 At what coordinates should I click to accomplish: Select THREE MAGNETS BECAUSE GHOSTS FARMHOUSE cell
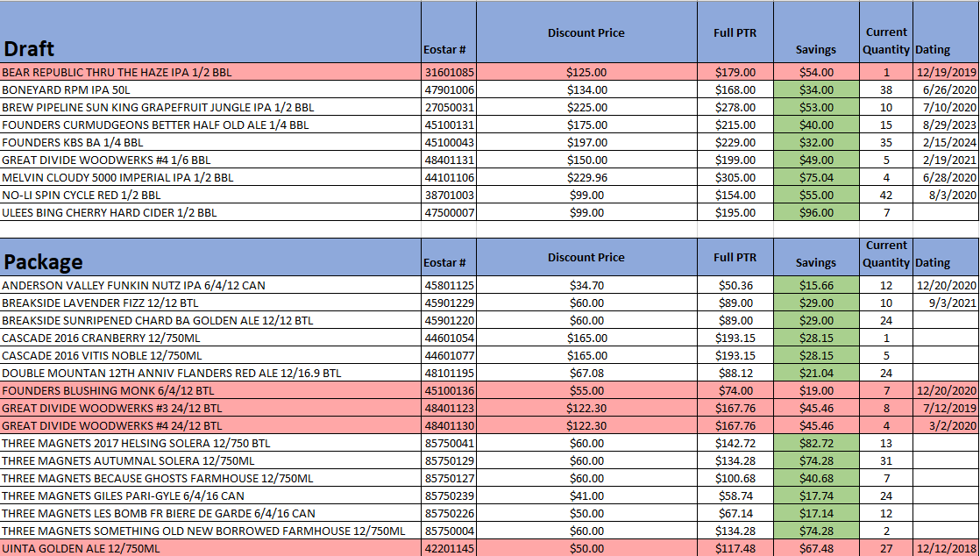click(210, 478)
